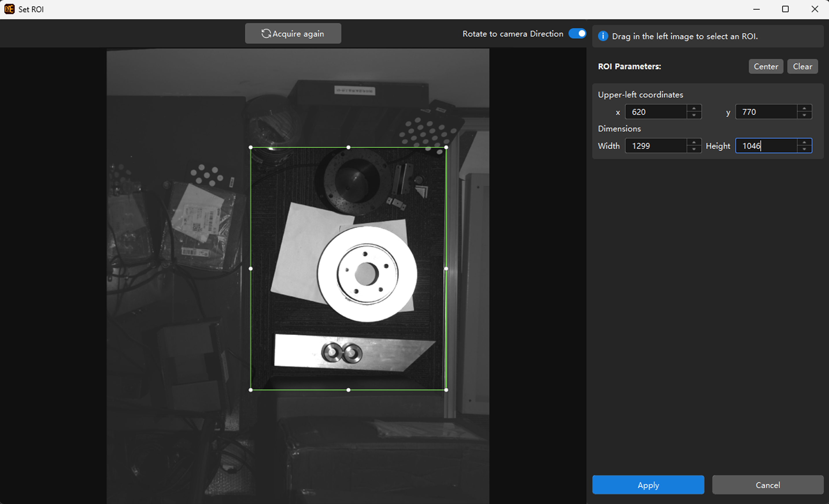The image size is (829, 504).
Task: Minimize the Set ROI window
Action: click(x=756, y=9)
